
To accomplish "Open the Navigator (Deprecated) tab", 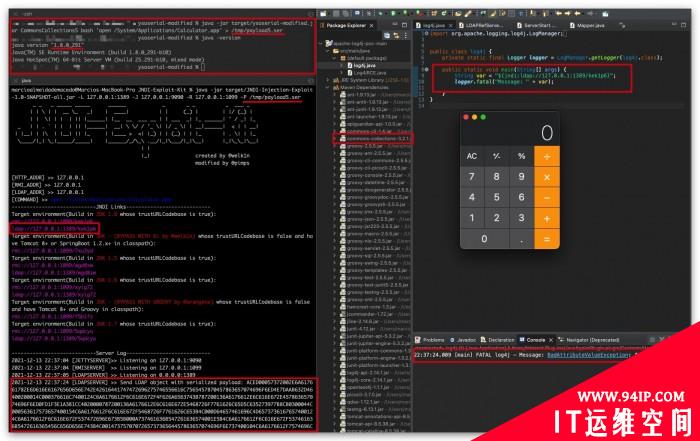I will 588,340.
